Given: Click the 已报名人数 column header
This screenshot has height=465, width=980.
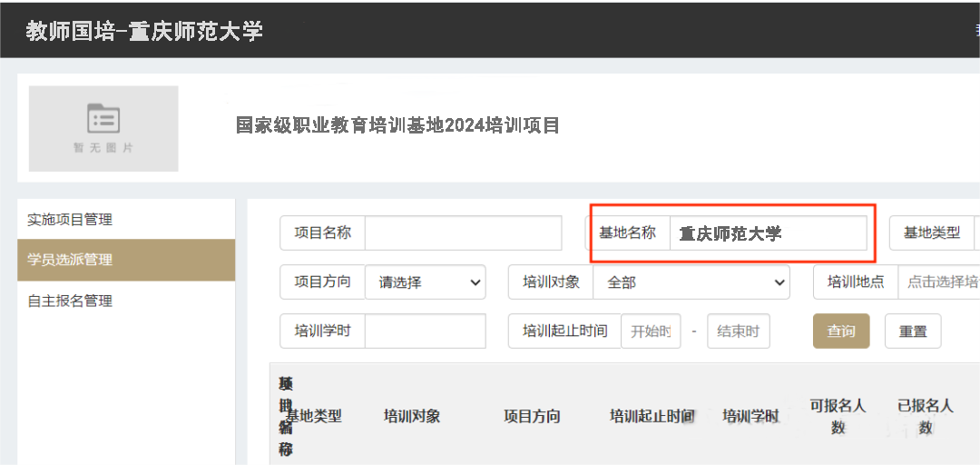Looking at the screenshot, I should [925, 416].
